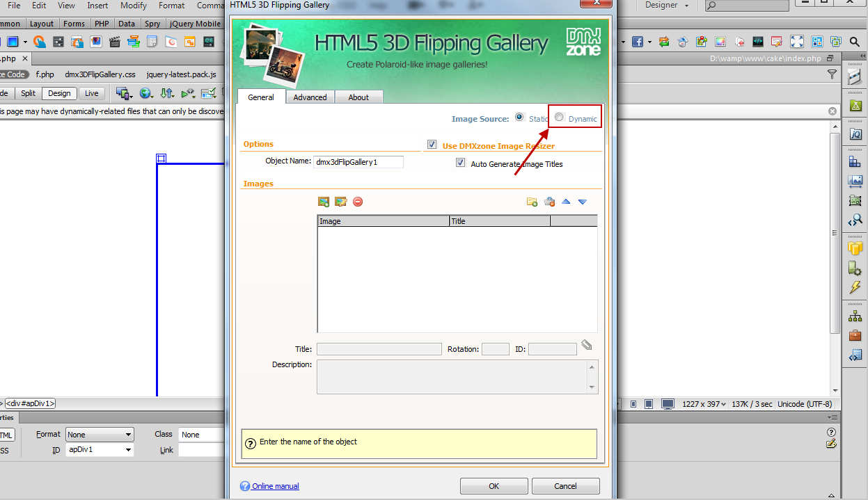Click the remove all images basket icon
The width and height of the screenshot is (868, 500).
[549, 202]
